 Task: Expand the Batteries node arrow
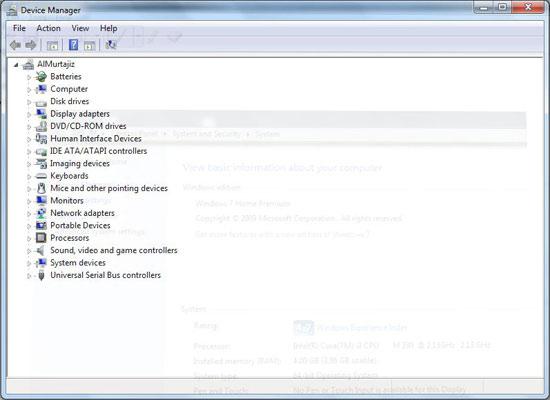click(29, 77)
